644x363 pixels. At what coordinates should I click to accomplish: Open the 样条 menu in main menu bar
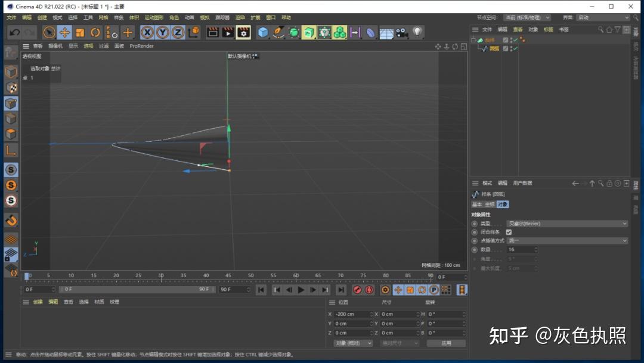point(119,18)
